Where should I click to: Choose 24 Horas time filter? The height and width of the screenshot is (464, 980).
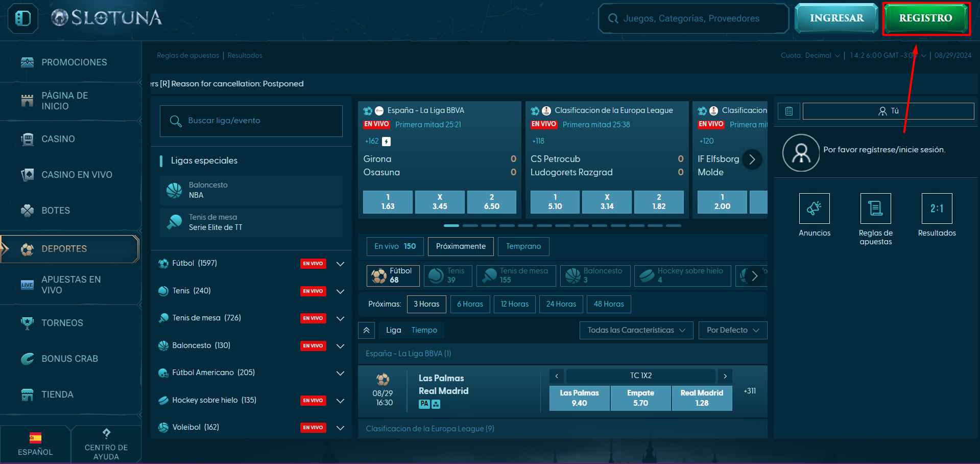click(x=561, y=304)
